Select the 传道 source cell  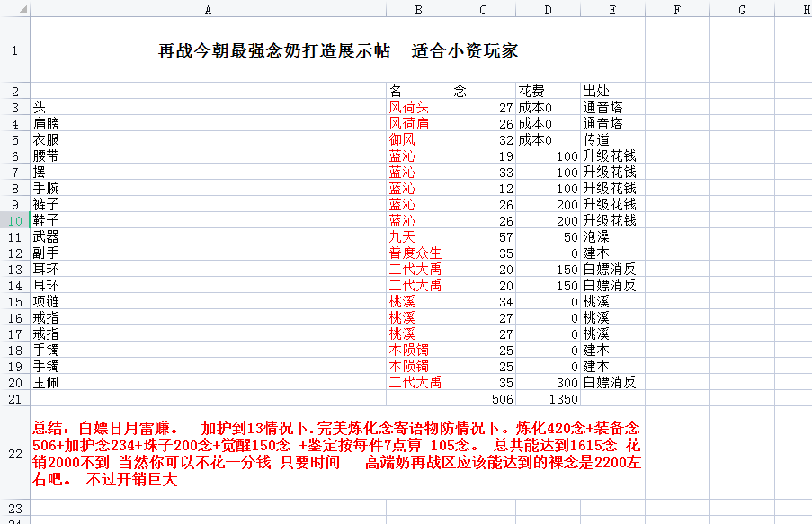(611, 139)
